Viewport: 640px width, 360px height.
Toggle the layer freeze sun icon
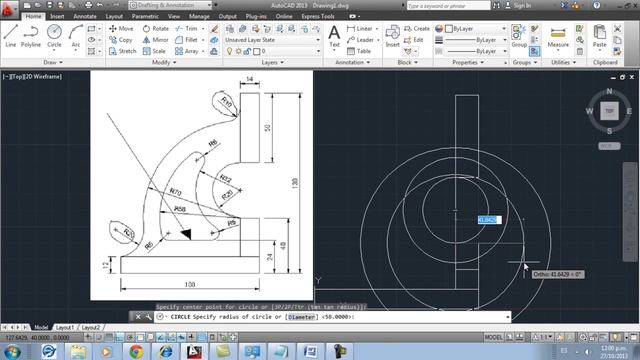click(x=238, y=51)
